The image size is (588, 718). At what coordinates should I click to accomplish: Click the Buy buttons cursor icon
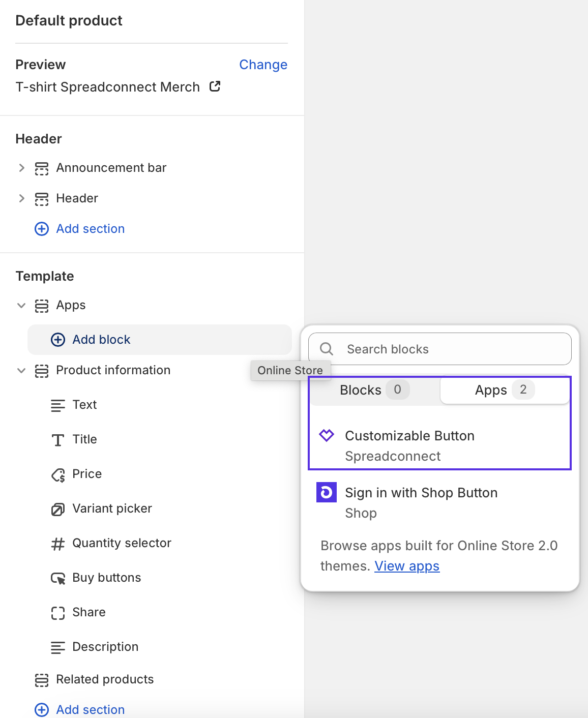58,578
